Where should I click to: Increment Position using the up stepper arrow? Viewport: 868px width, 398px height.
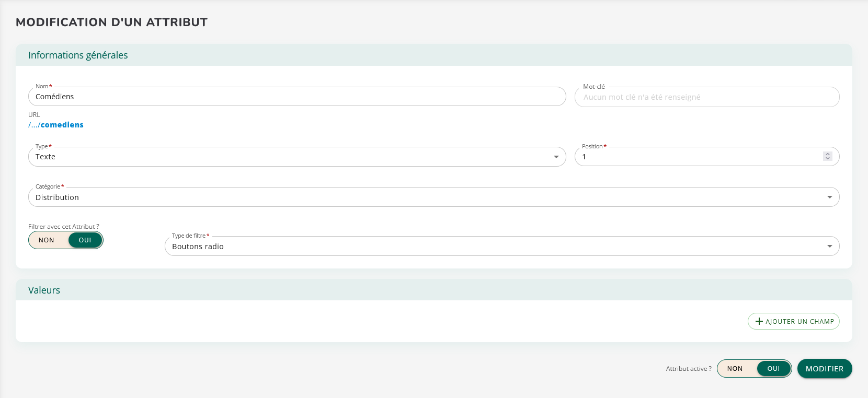point(827,154)
